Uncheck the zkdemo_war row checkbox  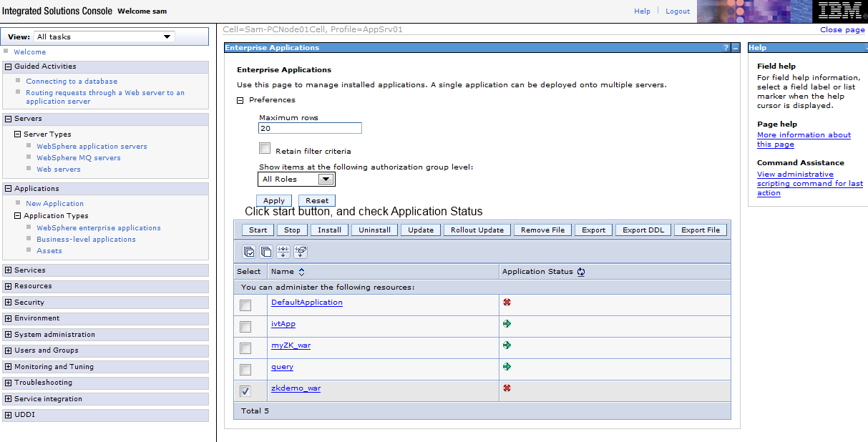point(245,391)
